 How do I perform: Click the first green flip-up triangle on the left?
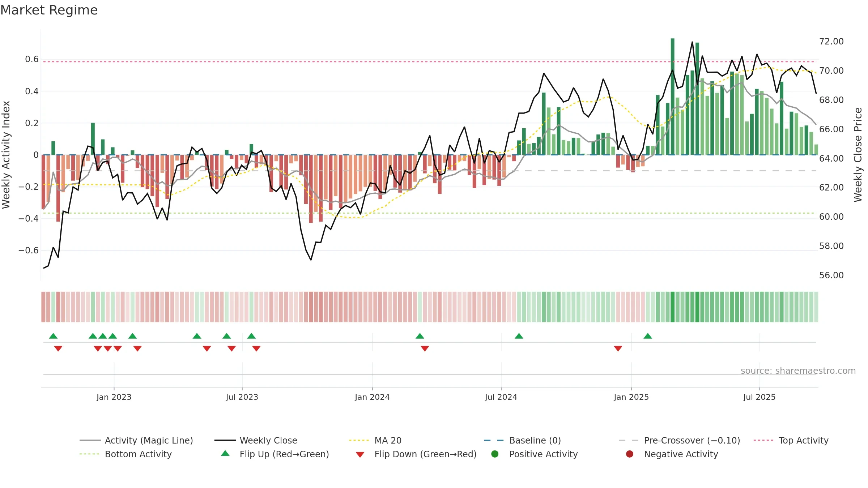tap(53, 336)
